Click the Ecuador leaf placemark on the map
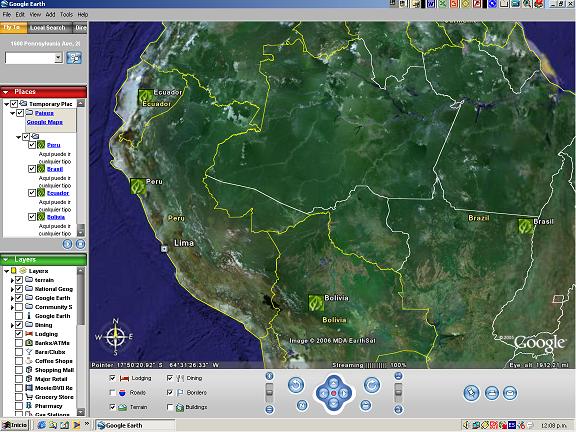Viewport: 576px width, 432px height. click(145, 97)
